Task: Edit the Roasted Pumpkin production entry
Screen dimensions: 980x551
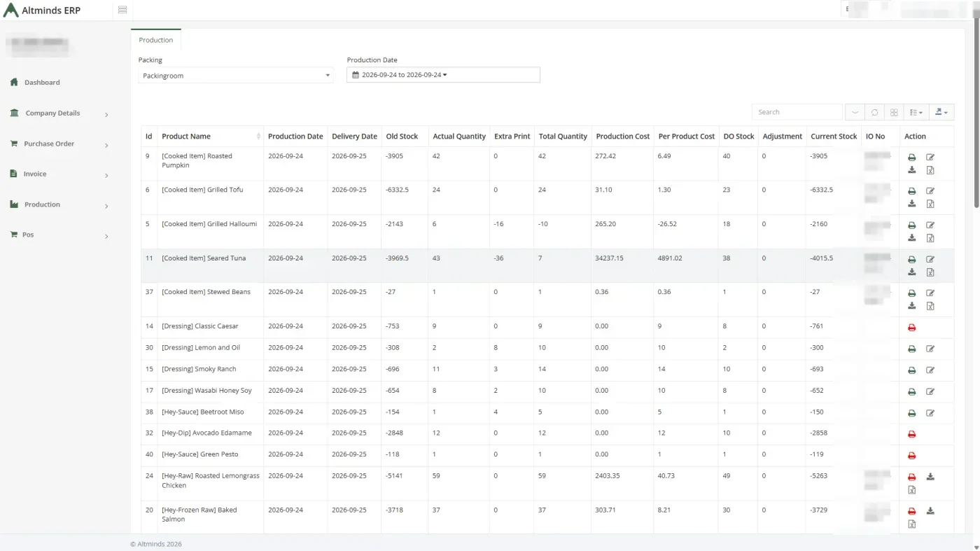Action: pyautogui.click(x=930, y=158)
